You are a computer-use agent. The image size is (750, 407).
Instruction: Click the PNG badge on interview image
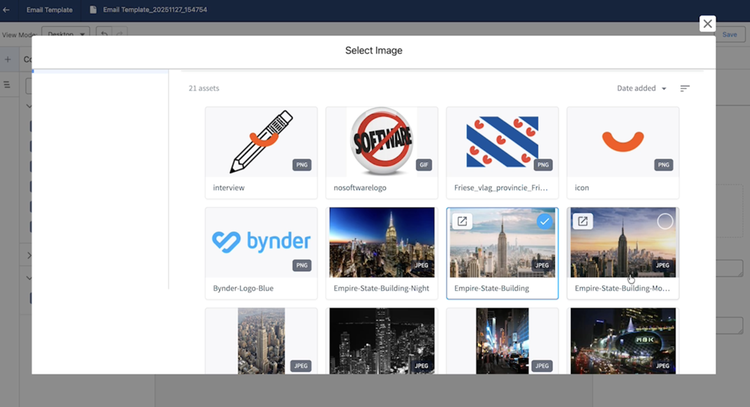click(302, 165)
